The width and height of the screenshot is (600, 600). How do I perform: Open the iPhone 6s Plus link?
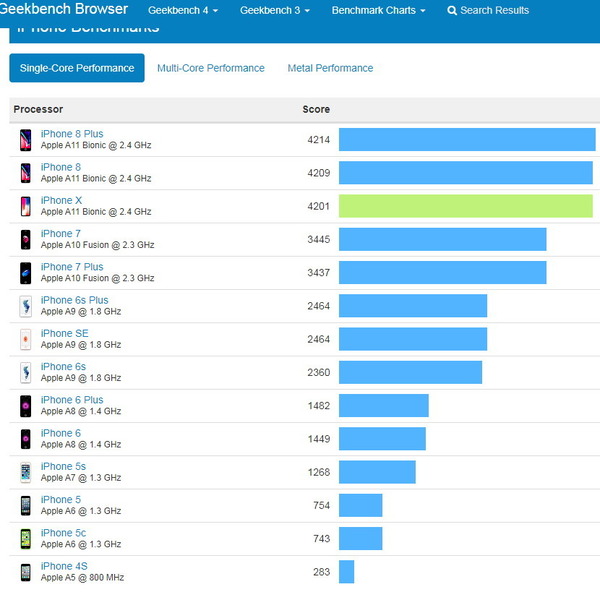pos(74,300)
